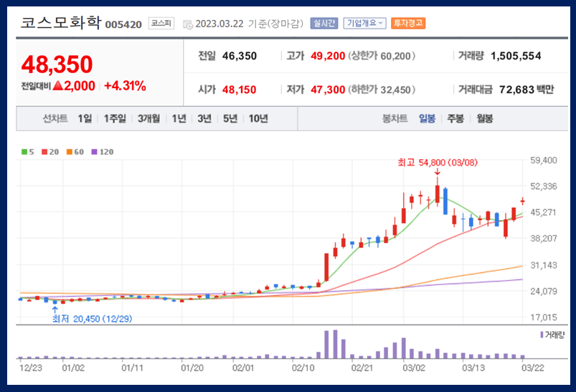Image resolution: width=576 pixels, height=392 pixels.
Task: Select the 3개월 line chart tab
Action: click(148, 118)
